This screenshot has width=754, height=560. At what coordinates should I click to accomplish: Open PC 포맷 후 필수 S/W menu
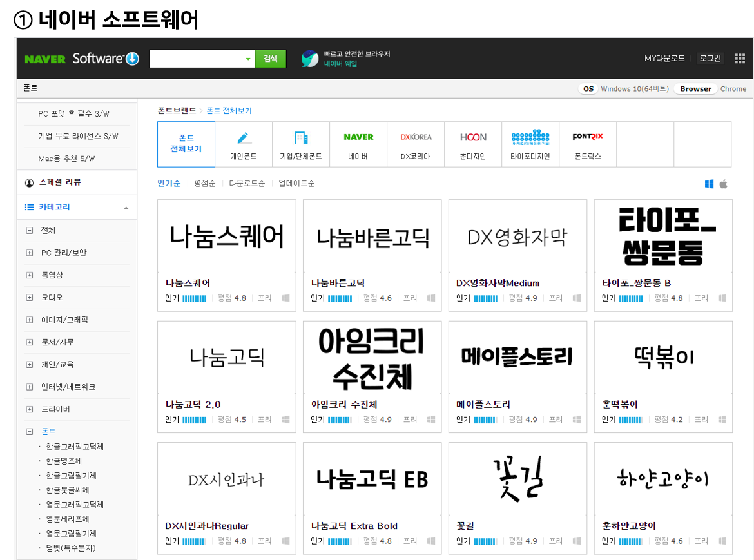point(73,114)
